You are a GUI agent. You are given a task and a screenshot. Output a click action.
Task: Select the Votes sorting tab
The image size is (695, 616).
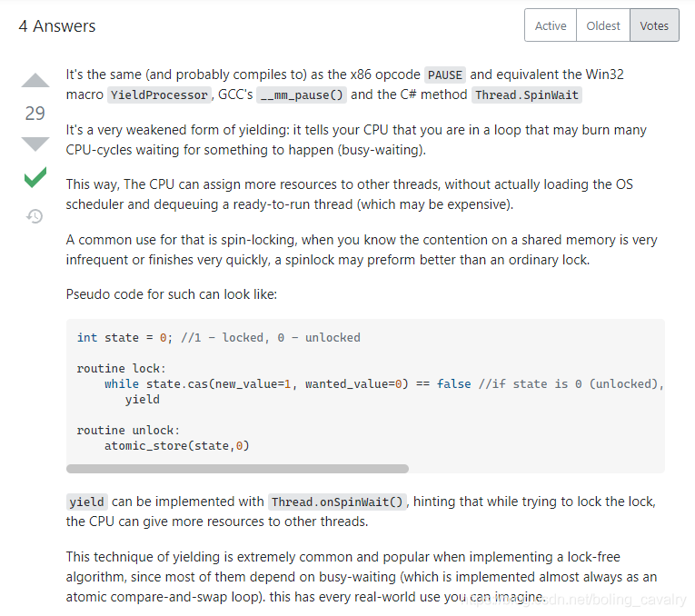[654, 25]
